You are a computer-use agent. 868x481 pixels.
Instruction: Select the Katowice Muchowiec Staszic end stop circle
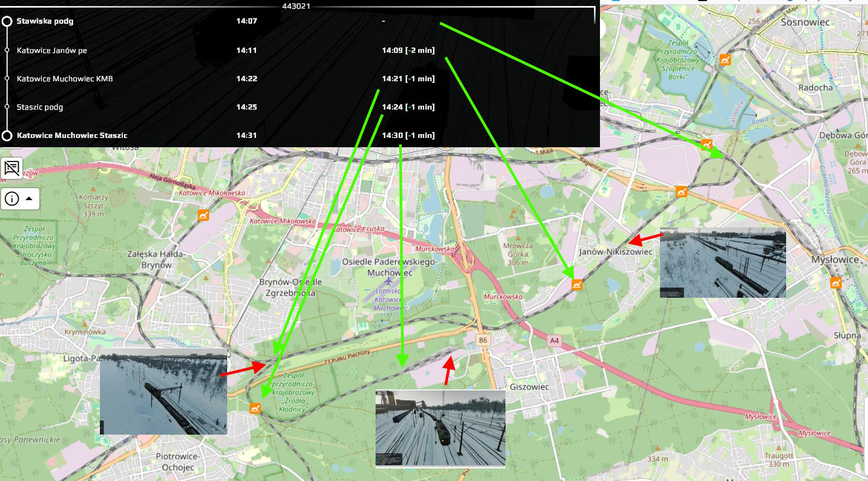(7, 136)
